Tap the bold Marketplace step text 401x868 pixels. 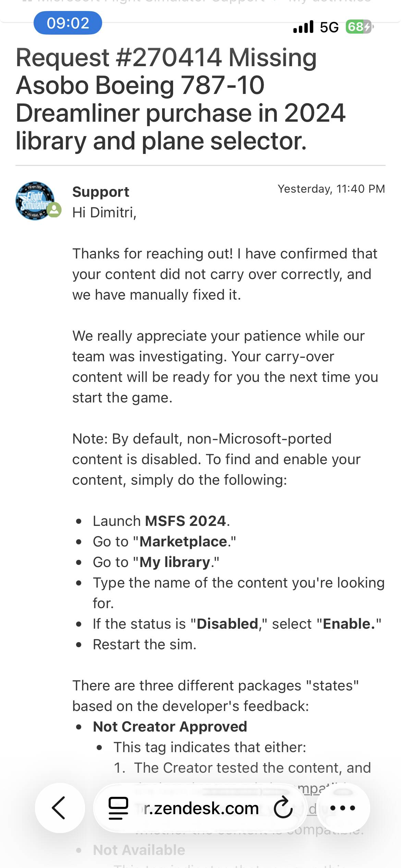tap(183, 541)
